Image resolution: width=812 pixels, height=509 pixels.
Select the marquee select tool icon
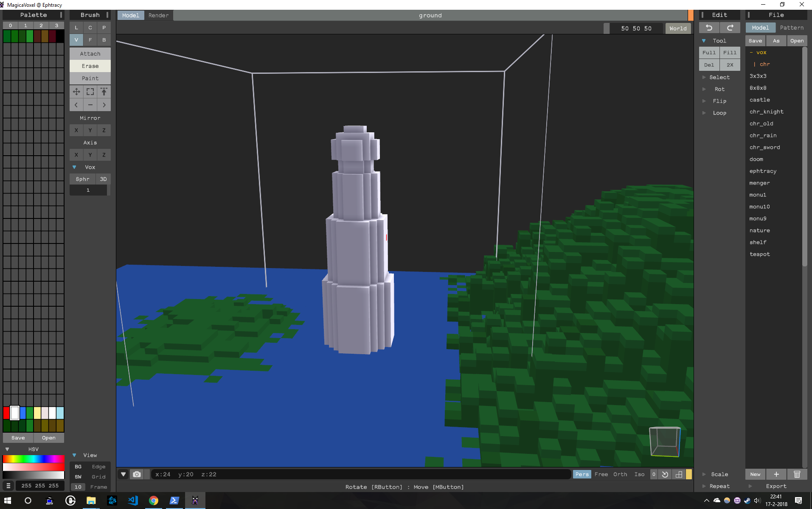(90, 92)
